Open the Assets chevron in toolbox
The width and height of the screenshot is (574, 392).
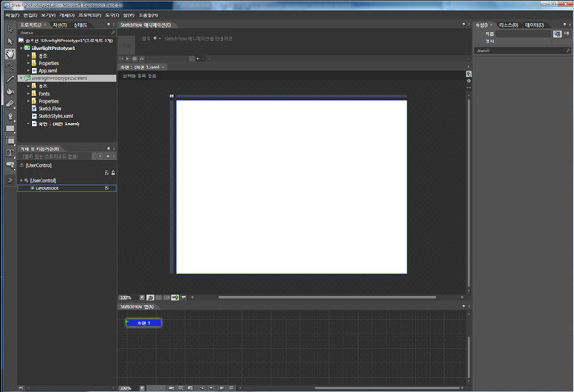coord(10,180)
